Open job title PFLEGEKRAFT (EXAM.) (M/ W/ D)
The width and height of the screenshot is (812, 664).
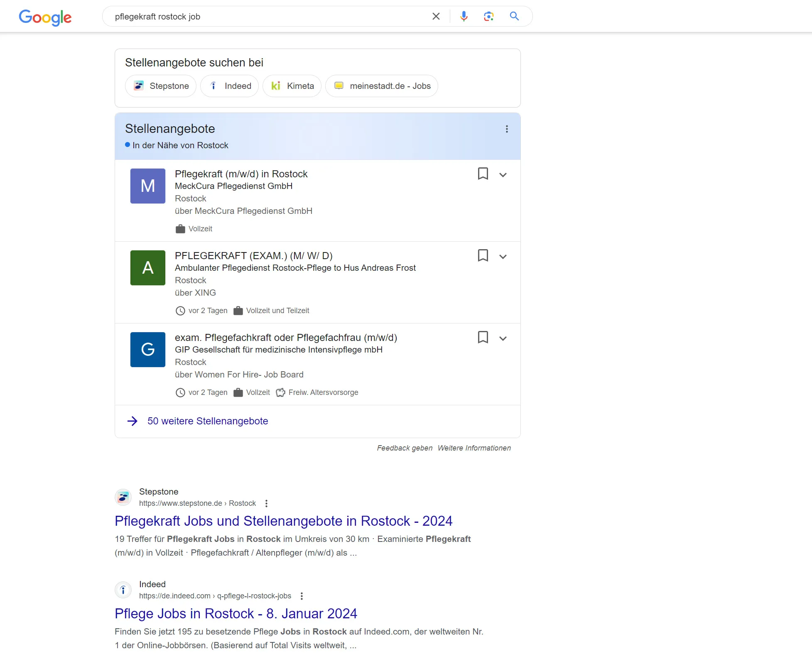pos(254,255)
